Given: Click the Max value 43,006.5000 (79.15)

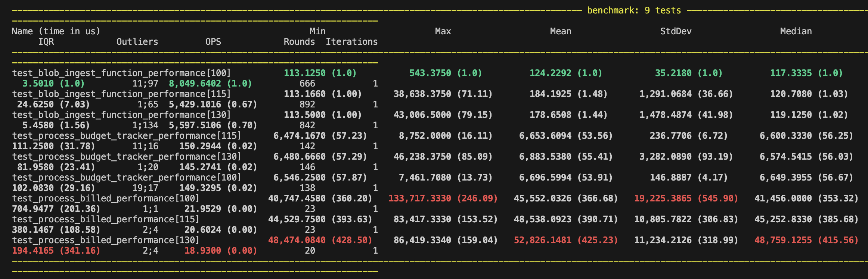Looking at the screenshot, I should (443, 115).
